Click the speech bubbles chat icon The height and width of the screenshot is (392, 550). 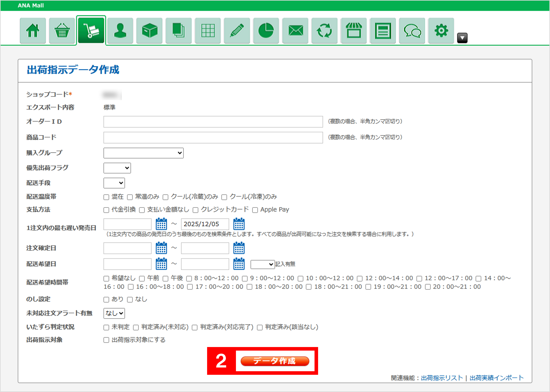click(x=412, y=31)
